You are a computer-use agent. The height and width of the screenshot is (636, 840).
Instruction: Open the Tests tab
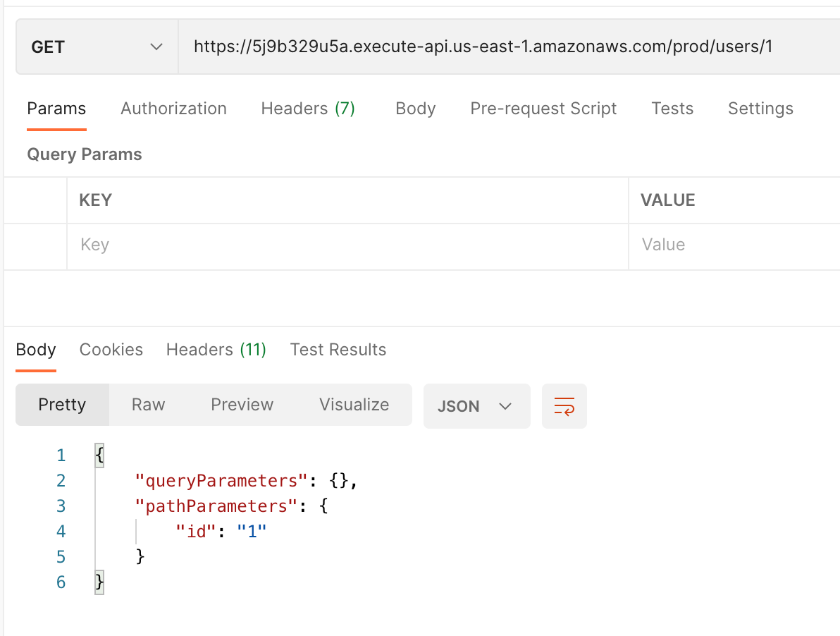(672, 109)
